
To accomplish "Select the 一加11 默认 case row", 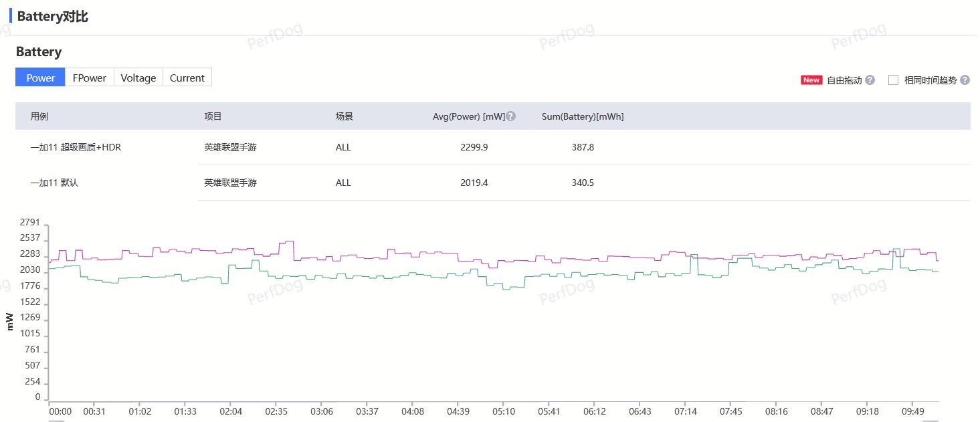I will click(54, 183).
